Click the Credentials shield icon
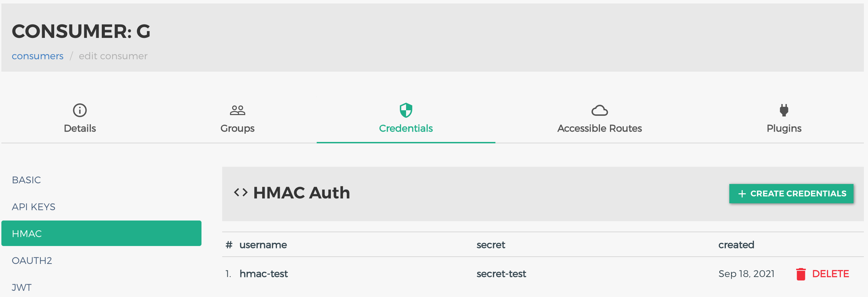Viewport: 868px width, 297px height. click(406, 110)
